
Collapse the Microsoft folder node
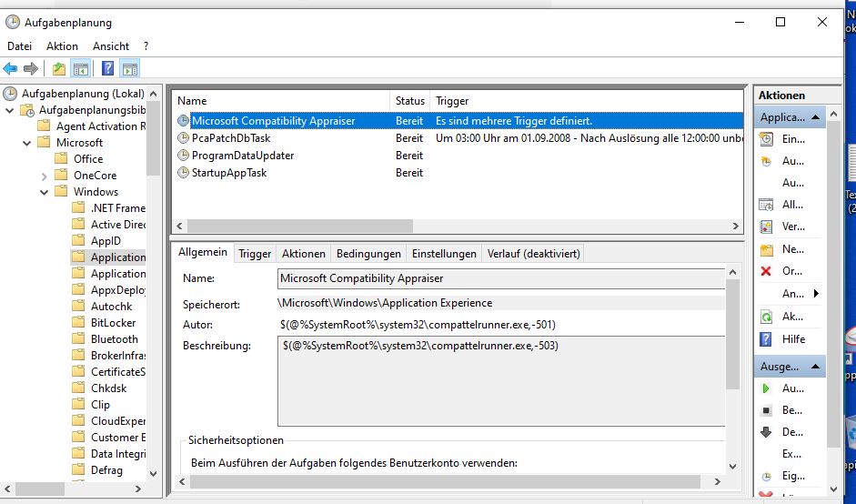[x=26, y=143]
